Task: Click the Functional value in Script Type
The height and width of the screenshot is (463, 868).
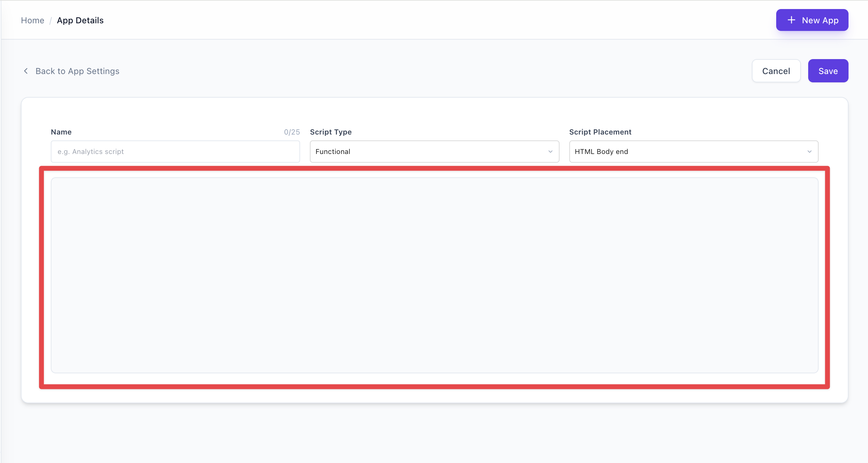Action: point(332,151)
